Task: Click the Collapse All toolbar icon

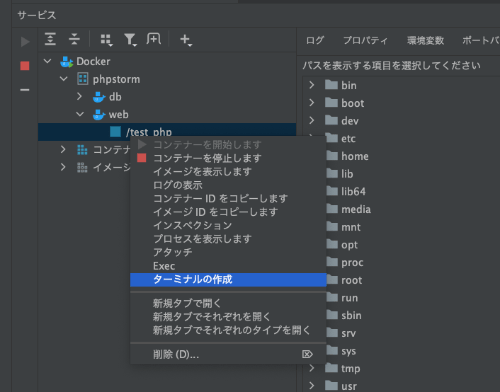Action: (x=74, y=39)
